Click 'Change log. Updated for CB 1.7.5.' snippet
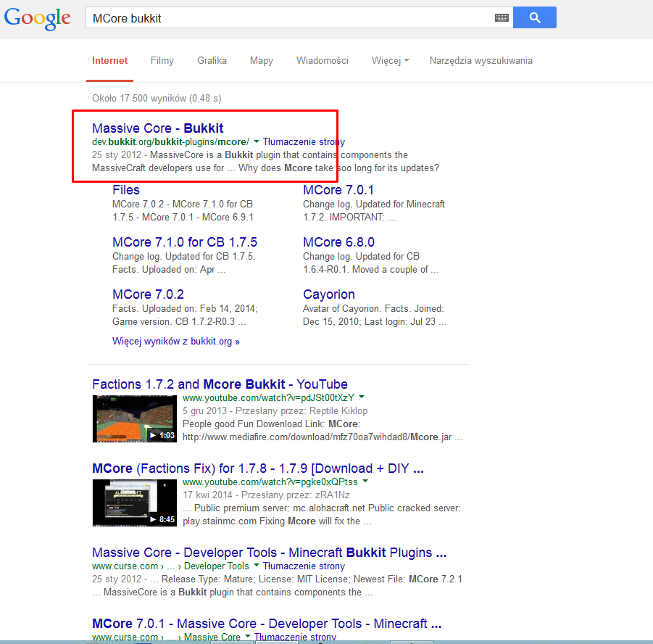The height and width of the screenshot is (644, 653). [183, 256]
